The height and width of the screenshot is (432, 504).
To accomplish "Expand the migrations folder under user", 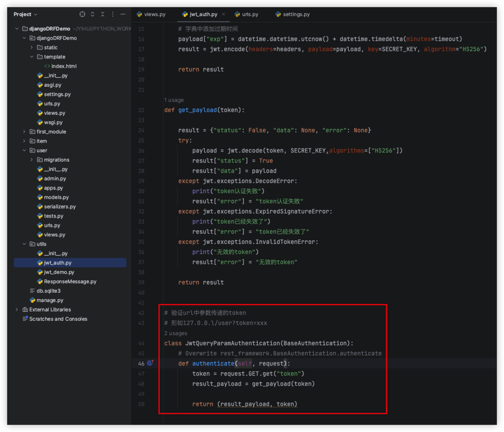I will click(x=32, y=160).
